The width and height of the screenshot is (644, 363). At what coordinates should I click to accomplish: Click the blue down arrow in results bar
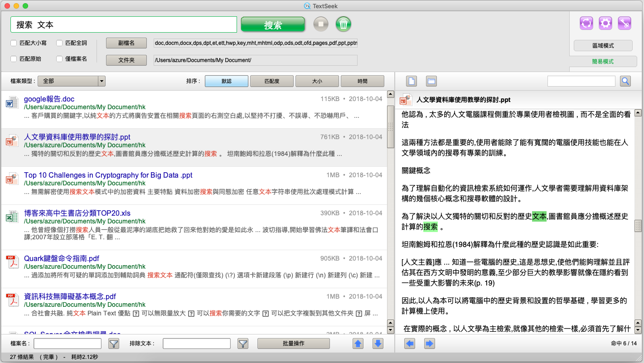(378, 344)
